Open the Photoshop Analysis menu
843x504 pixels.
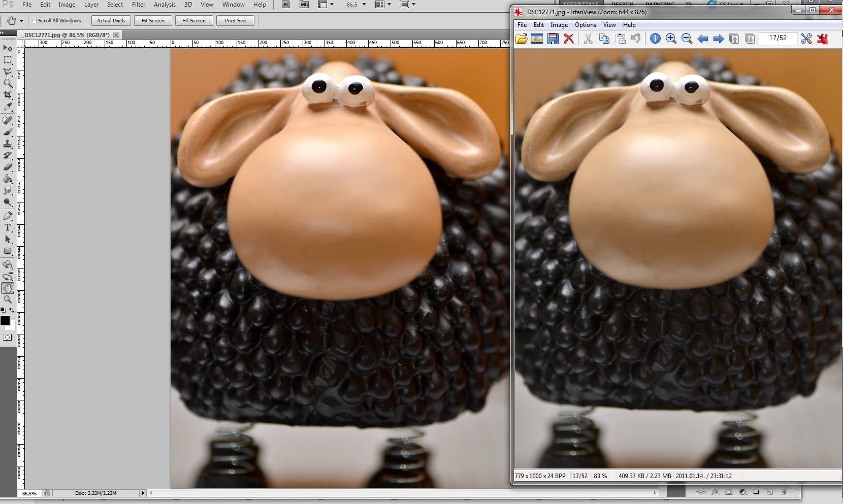pos(165,5)
